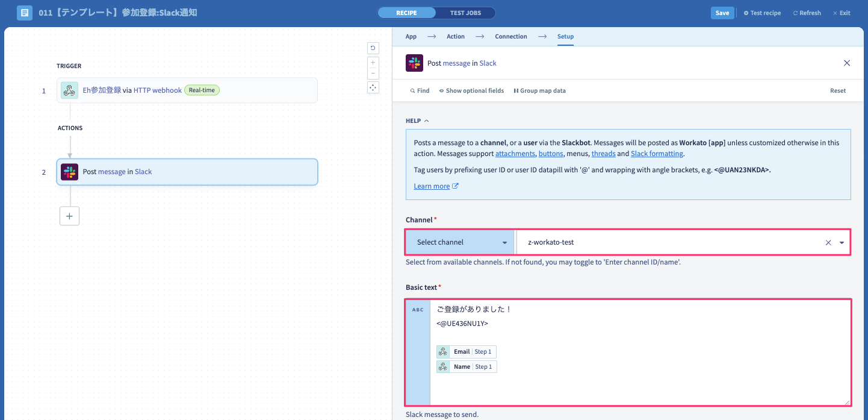868x420 pixels.
Task: Click the recipe document icon in header
Action: coord(25,13)
